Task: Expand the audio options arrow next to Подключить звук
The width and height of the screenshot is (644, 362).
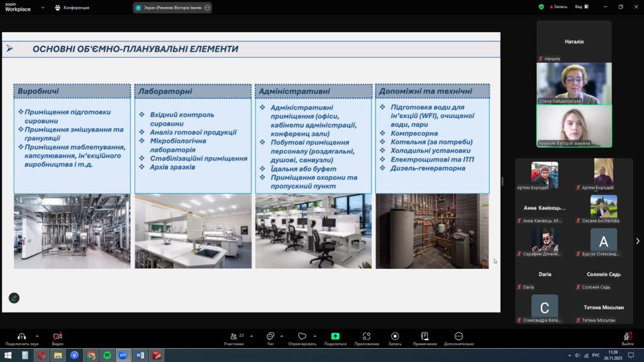Action: tap(37, 336)
